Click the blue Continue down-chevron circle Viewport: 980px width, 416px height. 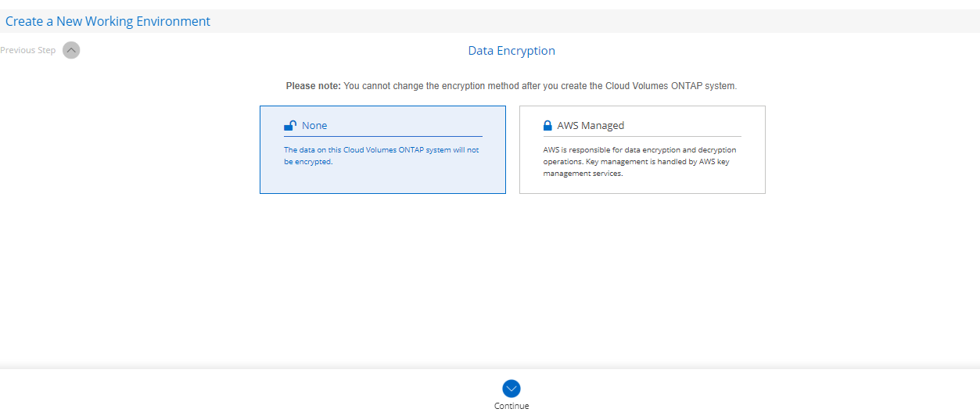pos(512,389)
